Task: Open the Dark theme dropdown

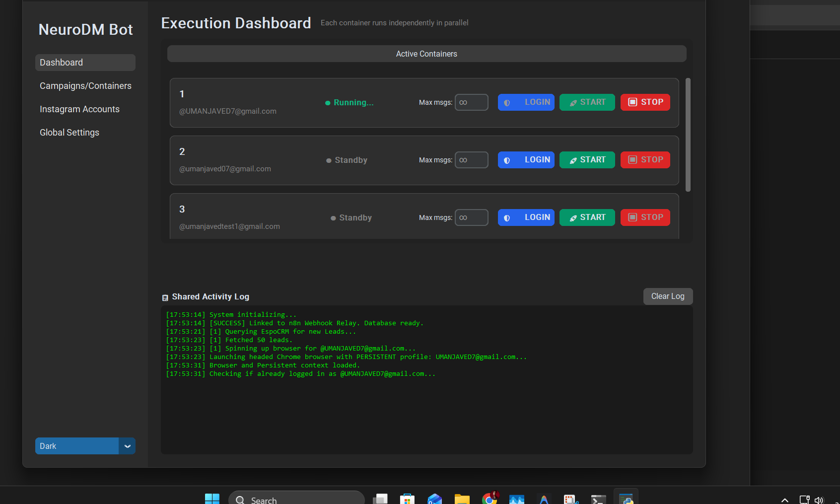Action: (x=77, y=446)
